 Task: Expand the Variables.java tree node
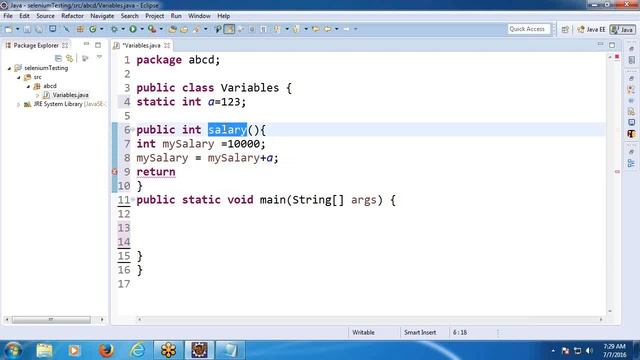click(38, 96)
